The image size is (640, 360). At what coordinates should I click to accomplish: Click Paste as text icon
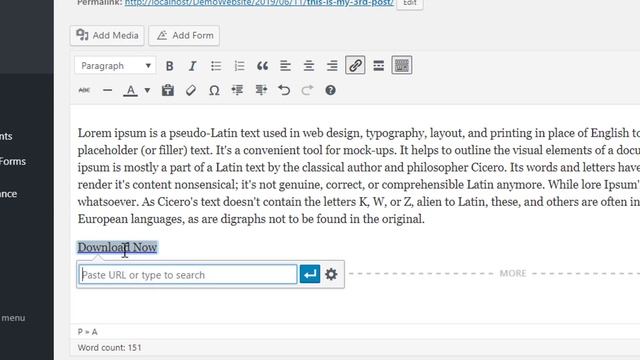167,90
